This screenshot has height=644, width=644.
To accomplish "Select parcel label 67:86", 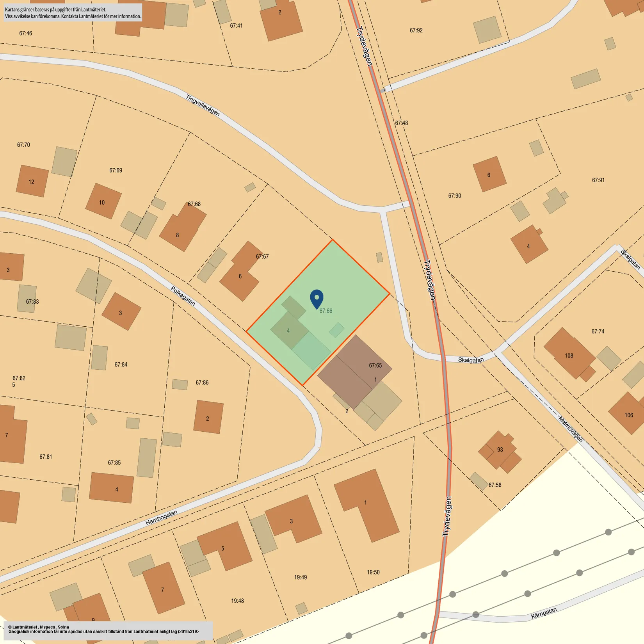I will tap(202, 382).
